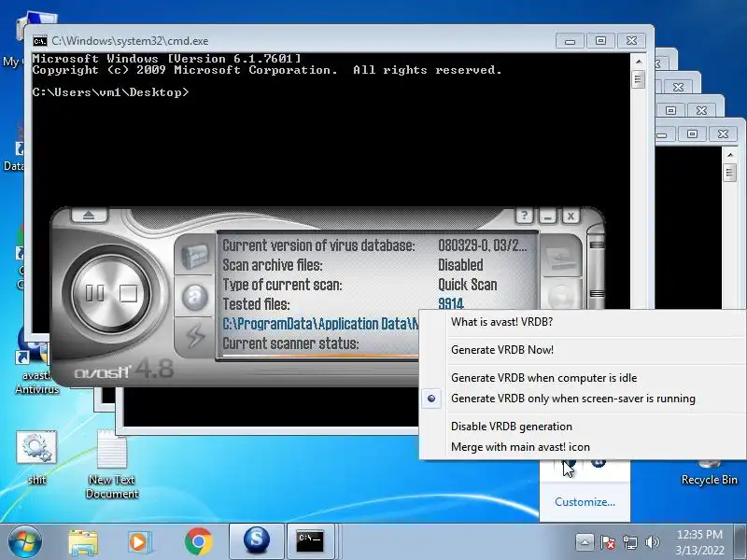747x560 pixels.
Task: Click the taskbar clock showing 12:35 PM
Action: coord(699,542)
